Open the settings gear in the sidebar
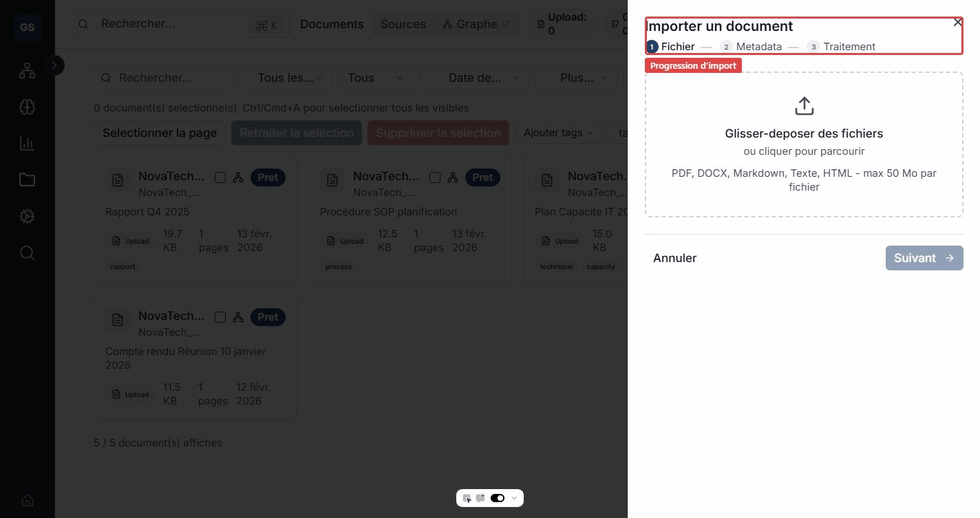The height and width of the screenshot is (518, 980). point(28,216)
